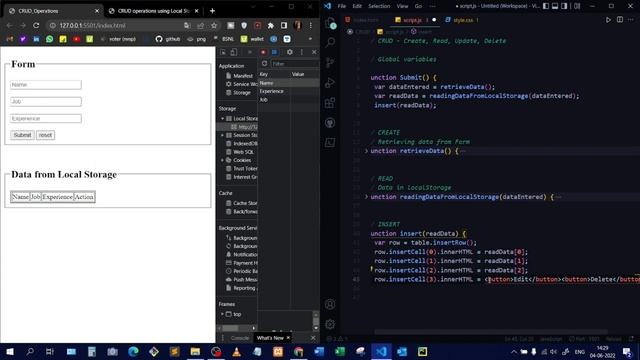Open DevTools three-dot customize menu
The height and width of the screenshot is (360, 640).
point(302,52)
